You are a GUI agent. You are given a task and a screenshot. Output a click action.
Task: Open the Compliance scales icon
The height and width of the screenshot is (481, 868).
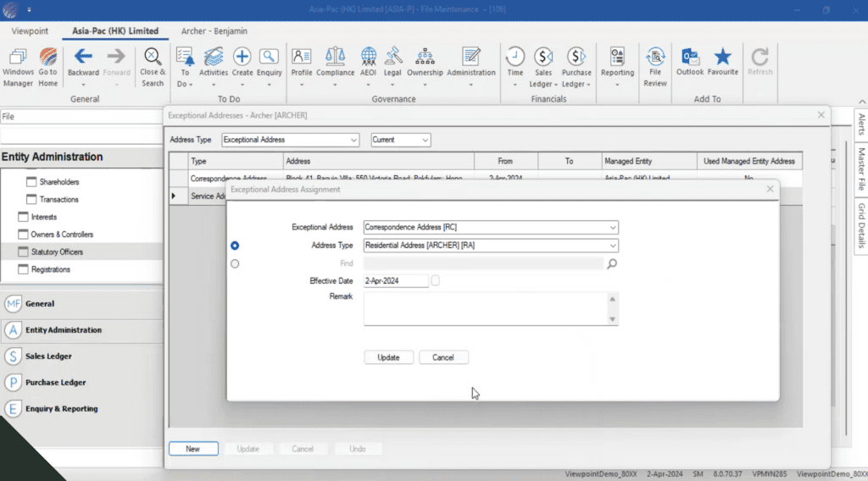(x=335, y=58)
